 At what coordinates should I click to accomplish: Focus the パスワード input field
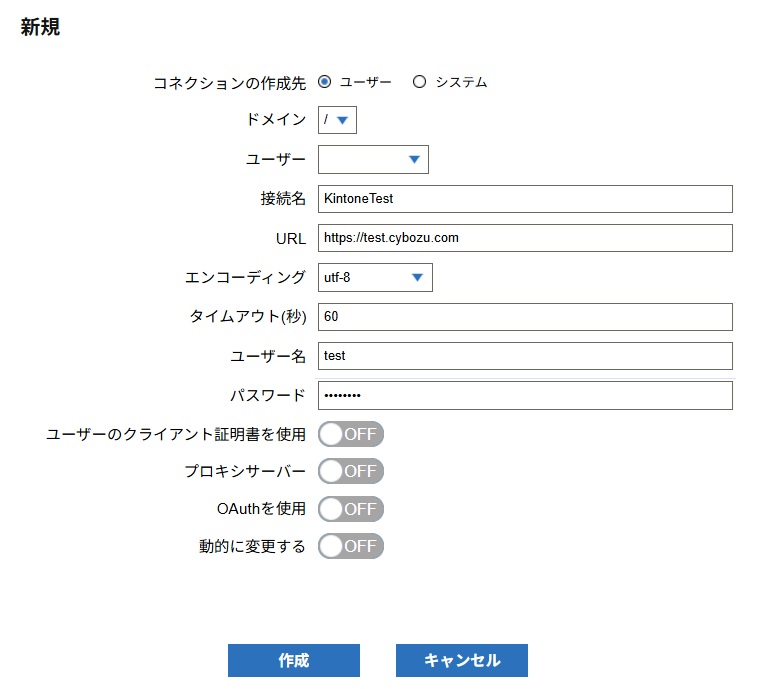[525, 396]
